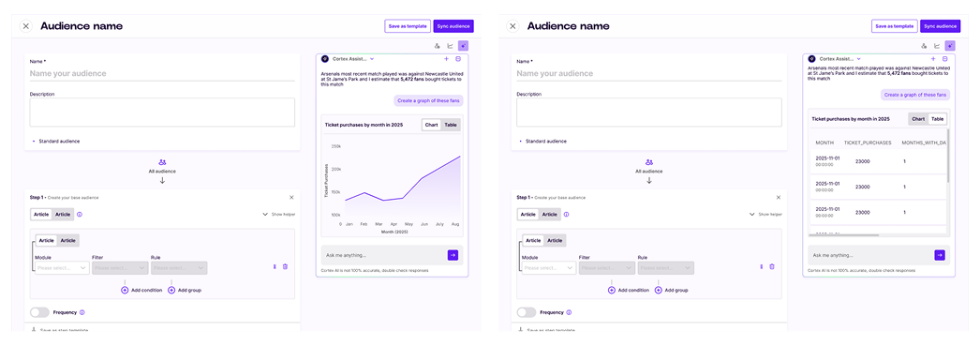The image size is (980, 346).
Task: Click Add condition in table-view screen
Action: pyautogui.click(x=629, y=291)
